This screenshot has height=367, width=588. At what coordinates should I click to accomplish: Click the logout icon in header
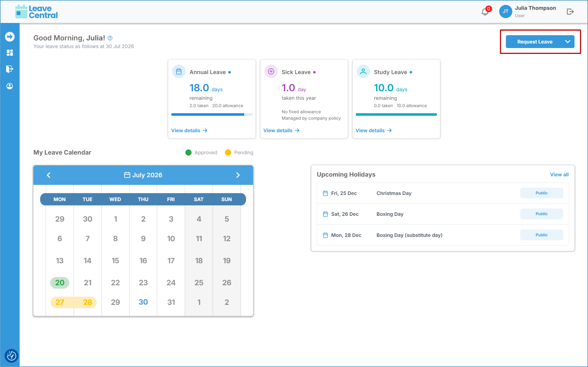tap(570, 12)
